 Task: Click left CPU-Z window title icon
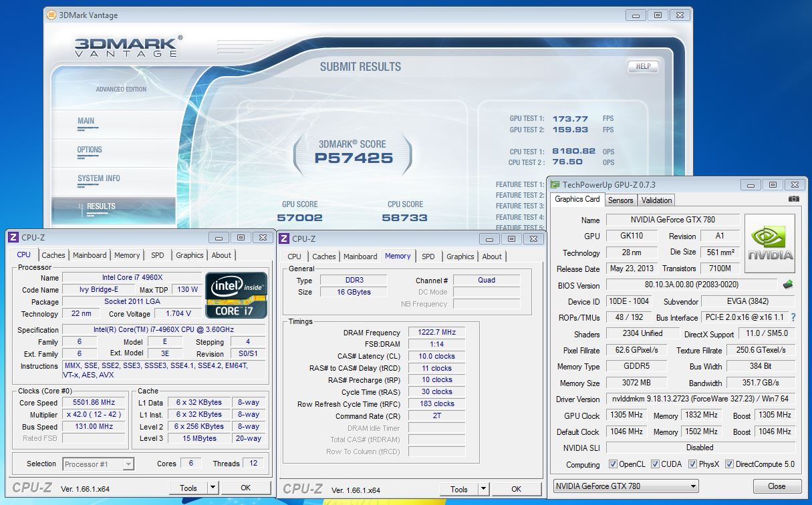(x=13, y=238)
